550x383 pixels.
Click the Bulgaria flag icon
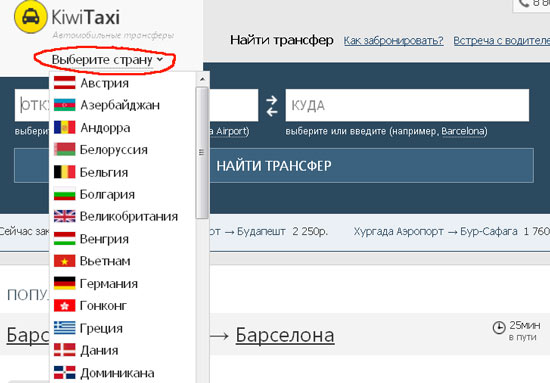pos(65,194)
